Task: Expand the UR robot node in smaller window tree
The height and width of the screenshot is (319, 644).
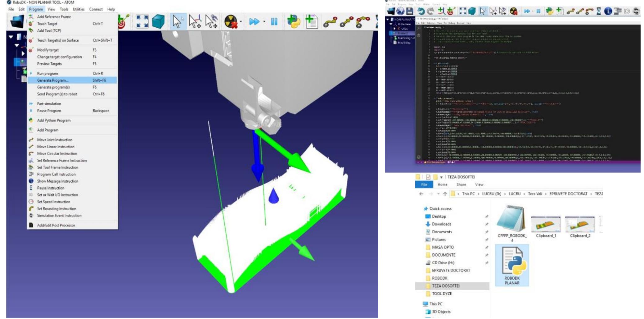Action: pyautogui.click(x=395, y=28)
